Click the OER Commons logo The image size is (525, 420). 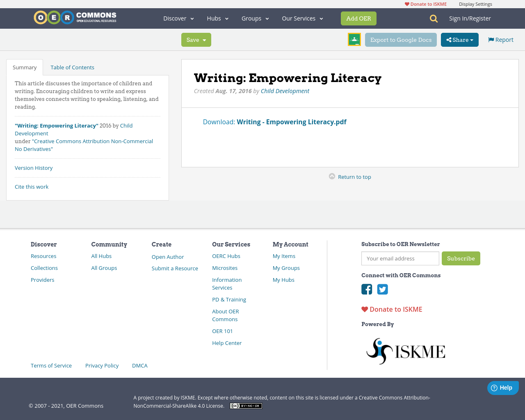[75, 17]
